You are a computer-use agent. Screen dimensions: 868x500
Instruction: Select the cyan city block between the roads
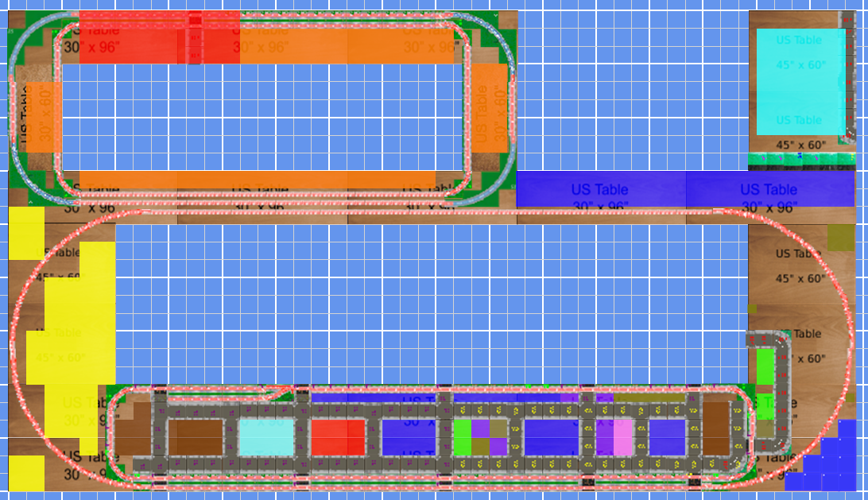266,437
